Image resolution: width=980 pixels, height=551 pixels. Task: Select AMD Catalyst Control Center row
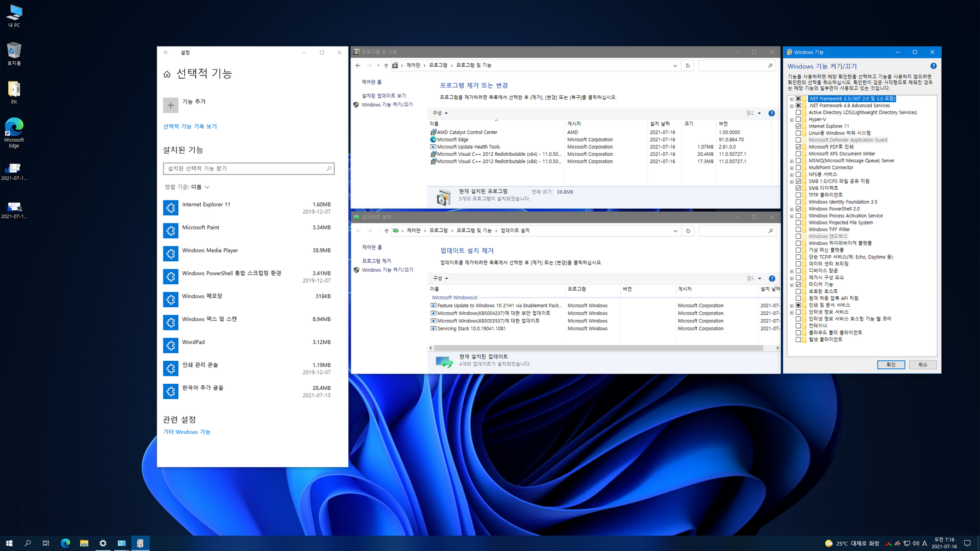(x=600, y=132)
